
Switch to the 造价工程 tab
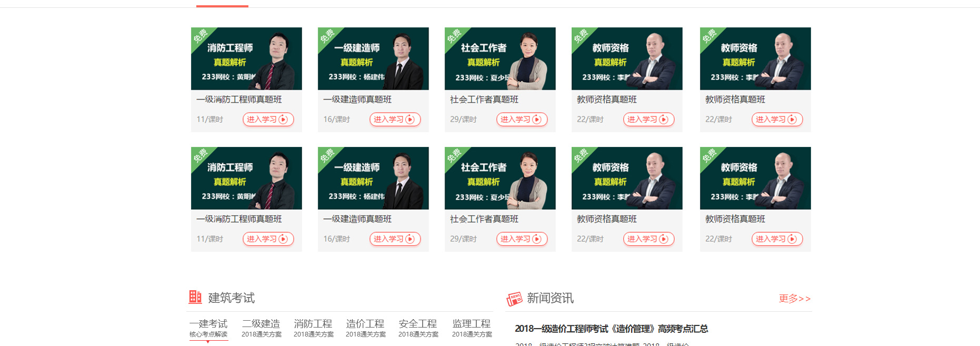pyautogui.click(x=365, y=328)
